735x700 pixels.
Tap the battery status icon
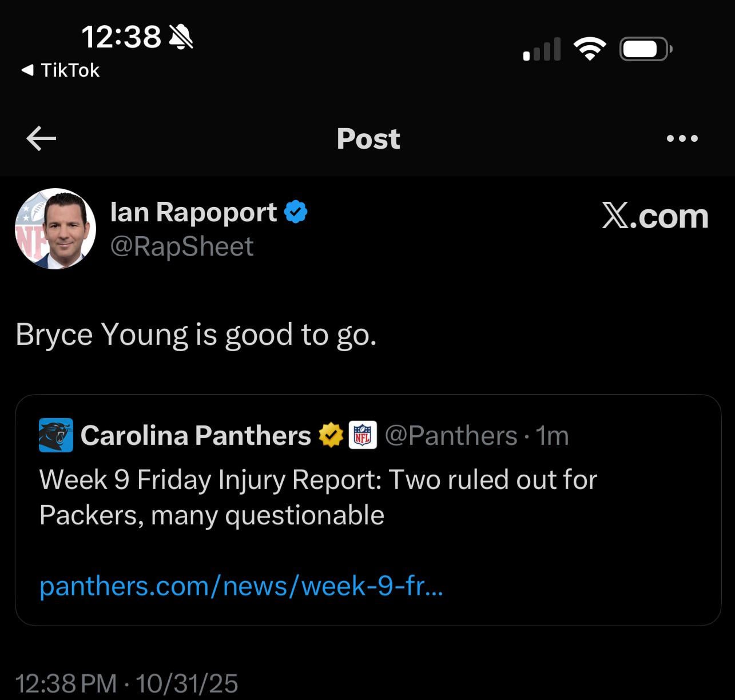pos(645,50)
